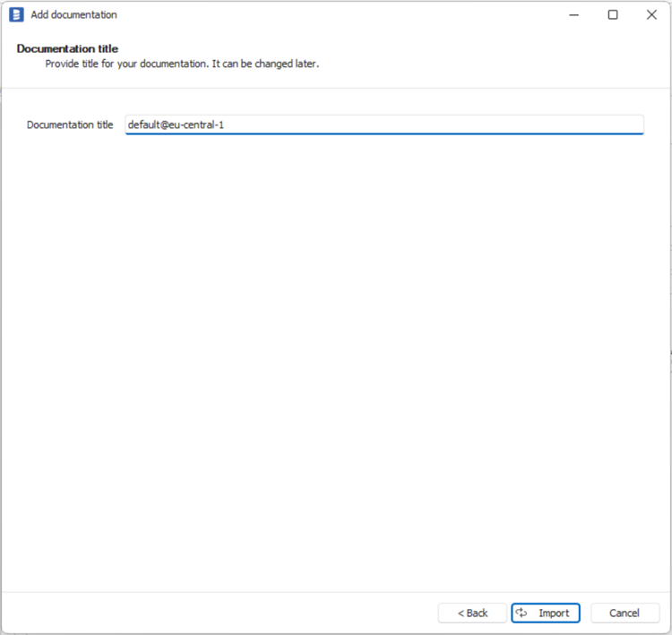Close the Add documentation dialog
Viewport: 672px width, 635px height.
tap(651, 14)
